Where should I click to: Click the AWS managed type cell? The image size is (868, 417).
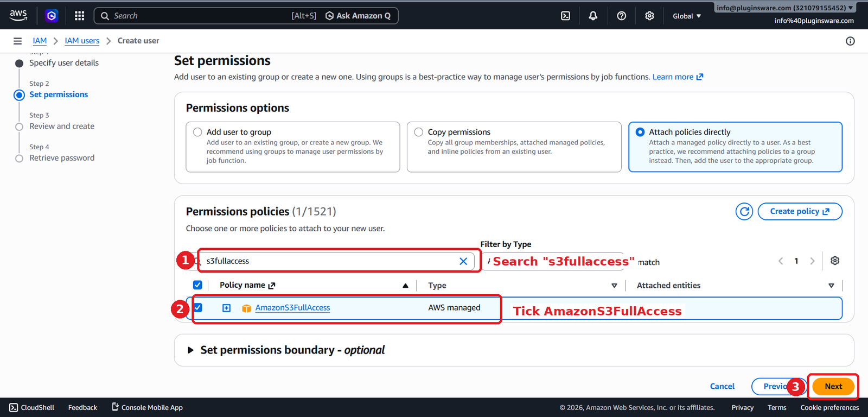454,308
